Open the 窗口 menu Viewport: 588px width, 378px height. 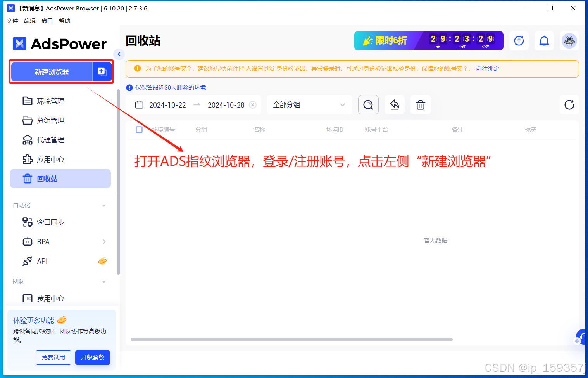(47, 21)
